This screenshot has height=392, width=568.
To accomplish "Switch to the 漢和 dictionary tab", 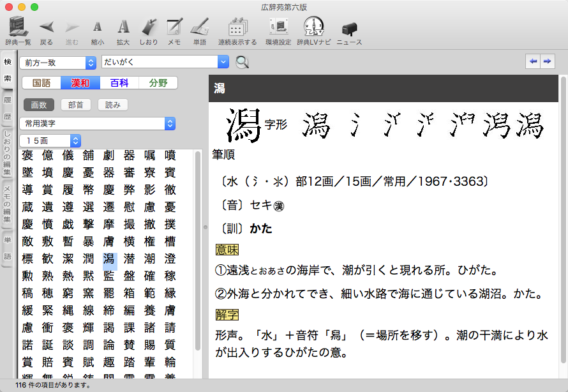I will (80, 83).
